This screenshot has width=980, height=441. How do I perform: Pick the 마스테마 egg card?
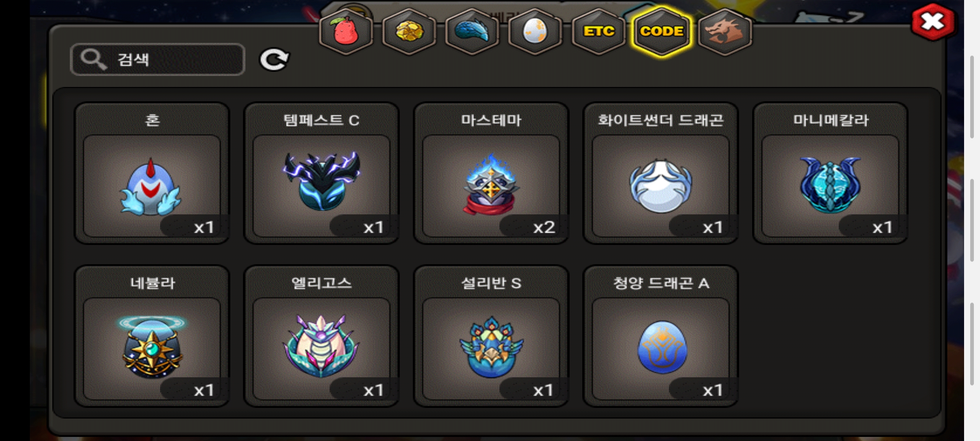(x=491, y=173)
